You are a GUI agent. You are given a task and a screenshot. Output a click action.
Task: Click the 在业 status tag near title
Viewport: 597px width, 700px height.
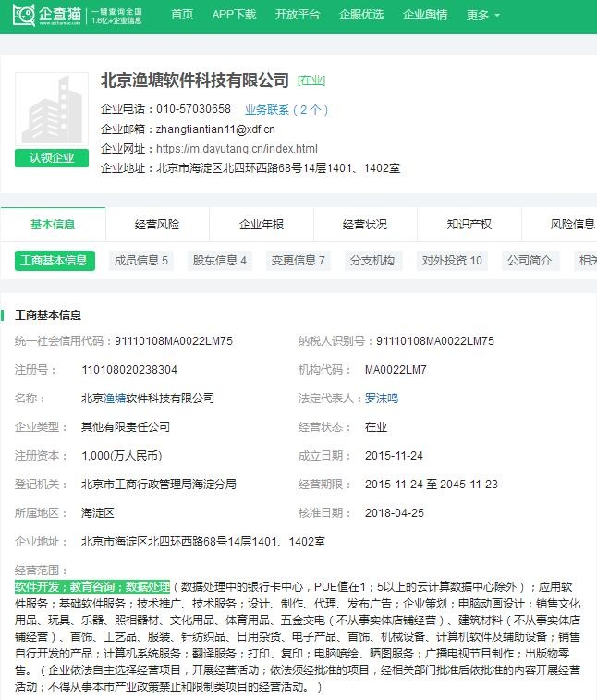click(x=311, y=80)
